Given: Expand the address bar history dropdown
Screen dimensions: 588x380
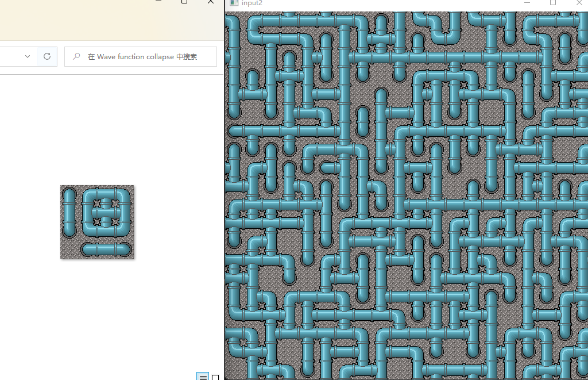Looking at the screenshot, I should tap(28, 56).
